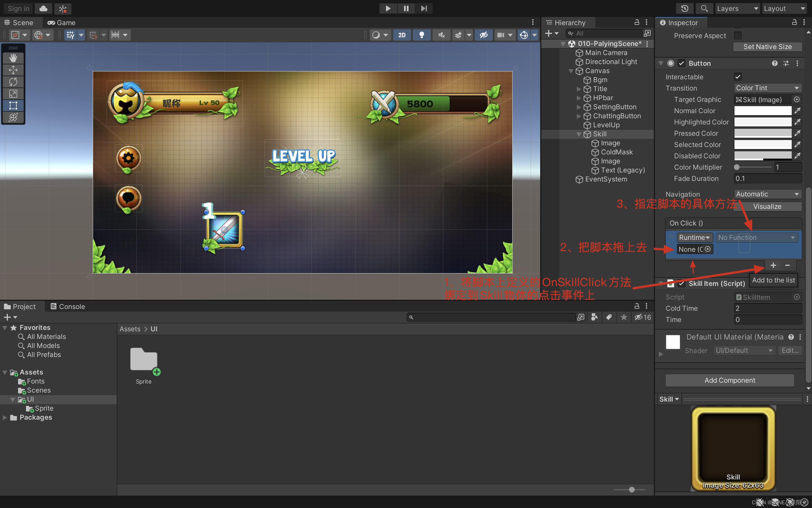Click the Gizmos globe icon
The image size is (812, 508).
point(524,35)
